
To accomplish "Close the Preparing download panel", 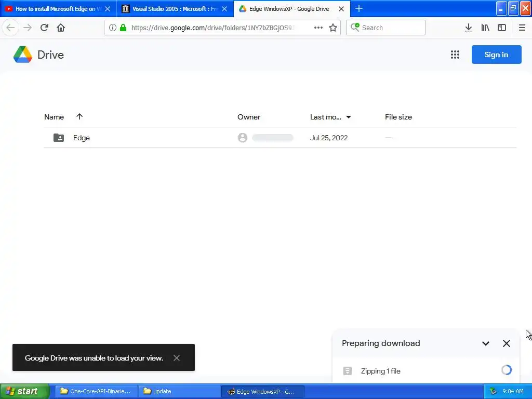I will [x=506, y=343].
